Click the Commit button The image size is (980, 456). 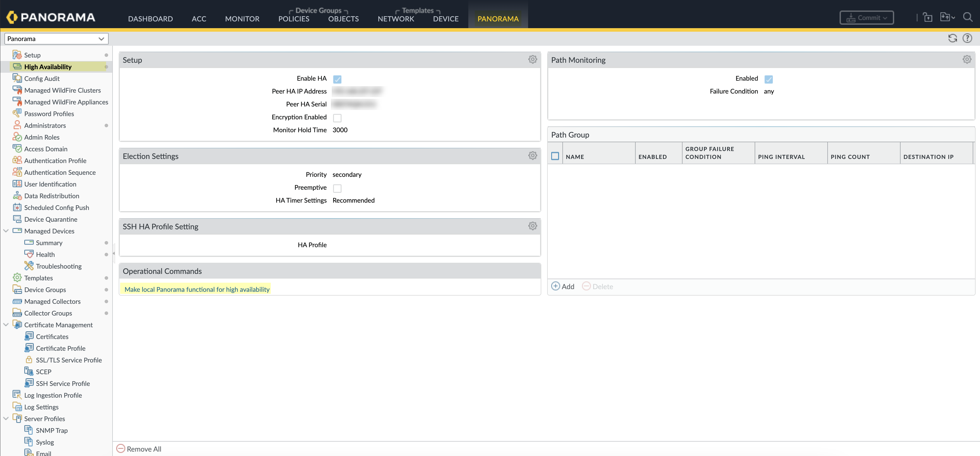866,18
